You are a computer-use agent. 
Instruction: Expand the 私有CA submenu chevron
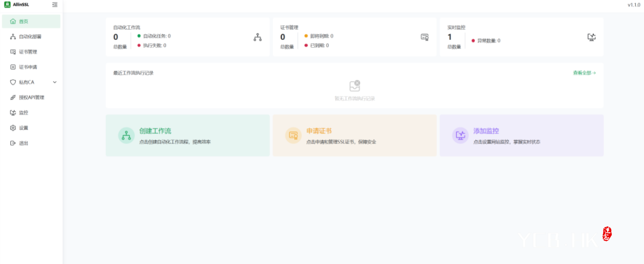(x=55, y=82)
